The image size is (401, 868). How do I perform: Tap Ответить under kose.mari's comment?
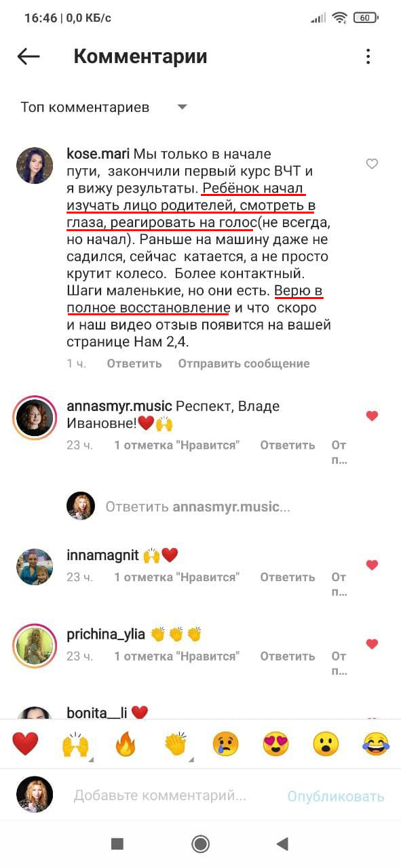coord(134,363)
